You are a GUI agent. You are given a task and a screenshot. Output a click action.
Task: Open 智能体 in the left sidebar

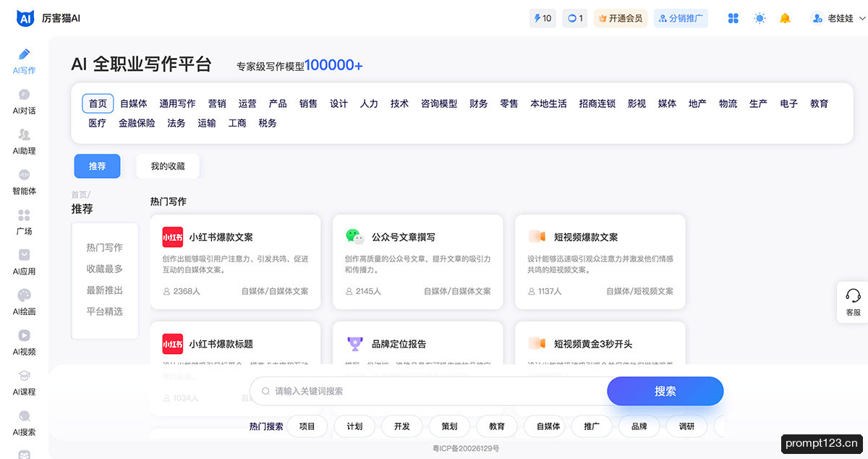pos(24,182)
